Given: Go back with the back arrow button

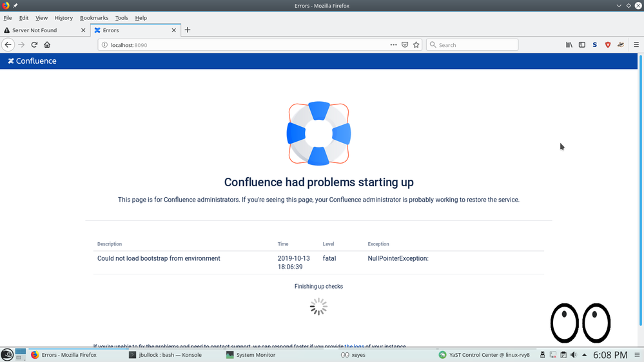Looking at the screenshot, I should click(x=8, y=44).
